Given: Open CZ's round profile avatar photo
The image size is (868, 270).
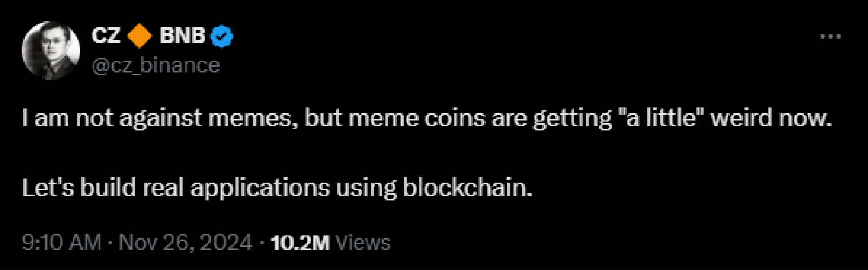Looking at the screenshot, I should (51, 50).
